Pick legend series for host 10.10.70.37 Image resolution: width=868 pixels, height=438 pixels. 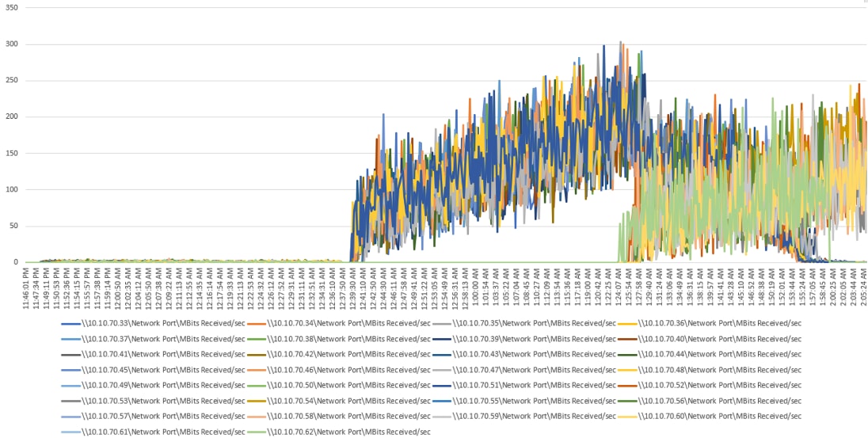(x=153, y=338)
